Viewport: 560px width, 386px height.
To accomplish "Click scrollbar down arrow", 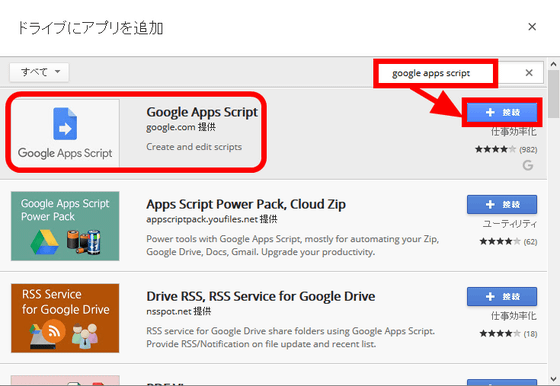I will (554, 379).
